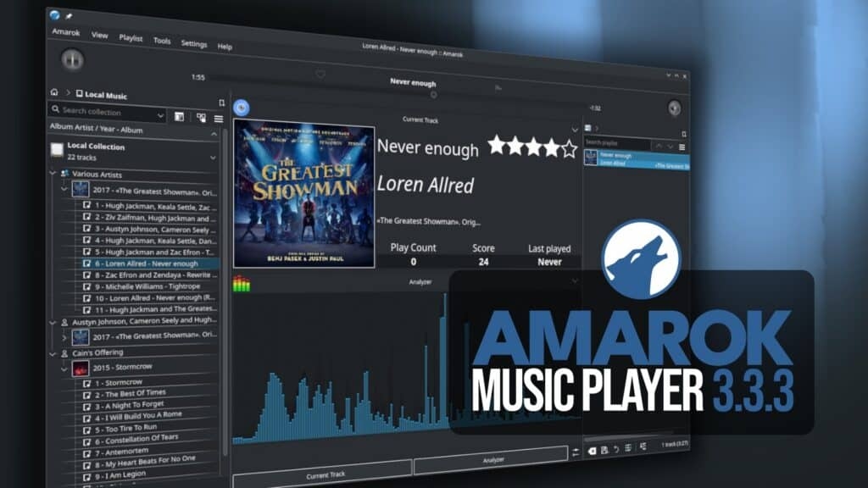This screenshot has width=868, height=488.
Task: Click the Local Music breadcrumb item
Action: [x=102, y=95]
